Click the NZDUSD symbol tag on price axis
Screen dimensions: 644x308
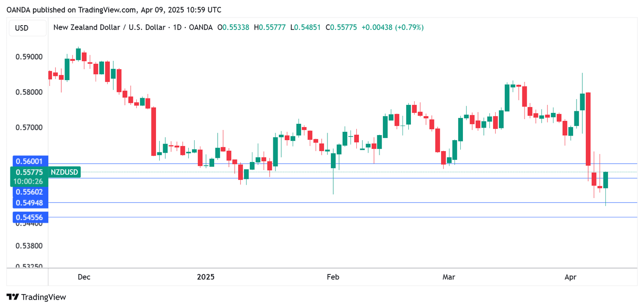click(x=64, y=172)
